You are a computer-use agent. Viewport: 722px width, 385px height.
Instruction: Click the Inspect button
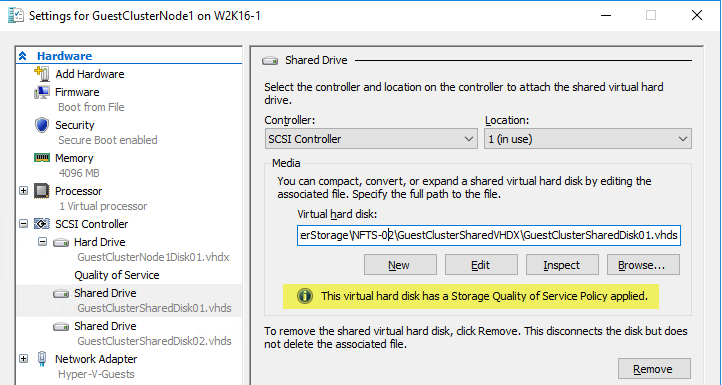(x=562, y=265)
